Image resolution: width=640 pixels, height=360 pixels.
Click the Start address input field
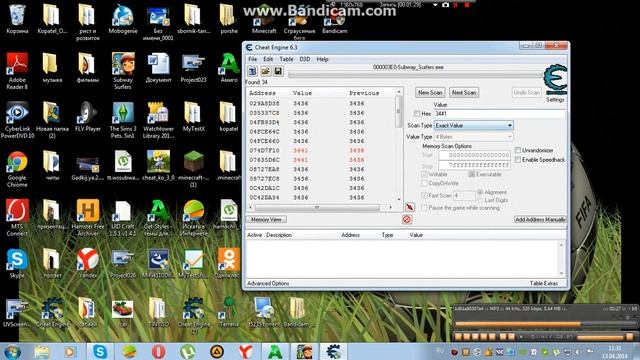point(474,155)
